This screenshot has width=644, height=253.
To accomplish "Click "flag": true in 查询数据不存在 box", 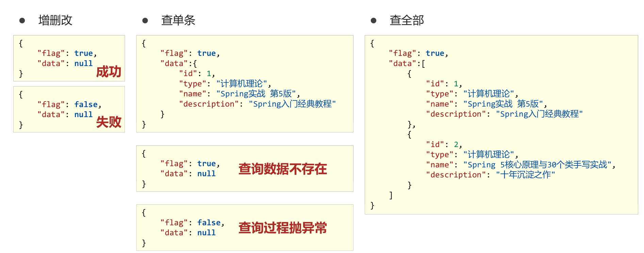I will coord(190,164).
